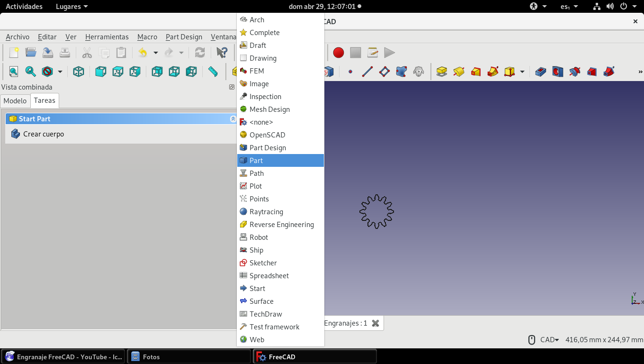
Task: Open the Editar menu
Action: click(47, 37)
